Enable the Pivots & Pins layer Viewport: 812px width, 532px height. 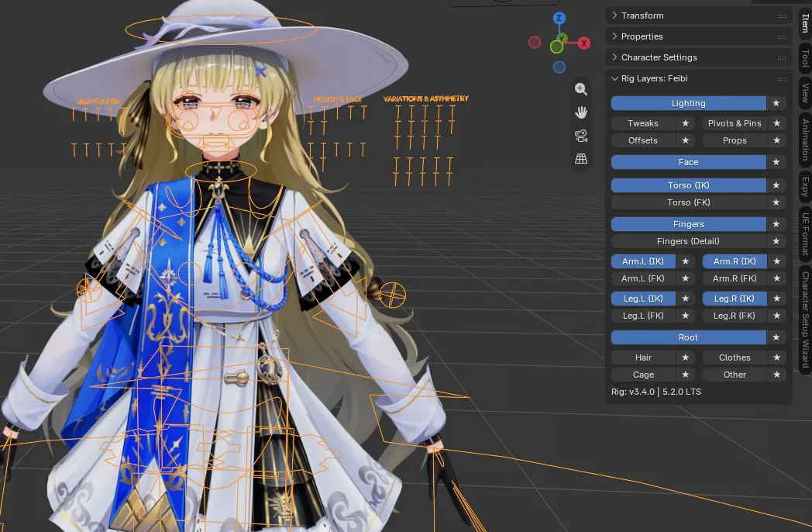coord(735,123)
